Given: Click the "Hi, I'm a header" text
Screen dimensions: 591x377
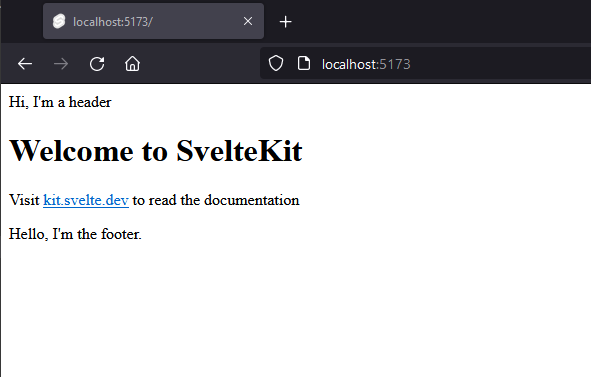Looking at the screenshot, I should (60, 102).
